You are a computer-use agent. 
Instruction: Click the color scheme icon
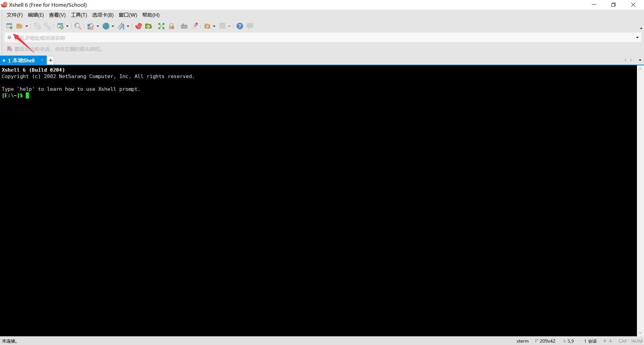(x=91, y=26)
